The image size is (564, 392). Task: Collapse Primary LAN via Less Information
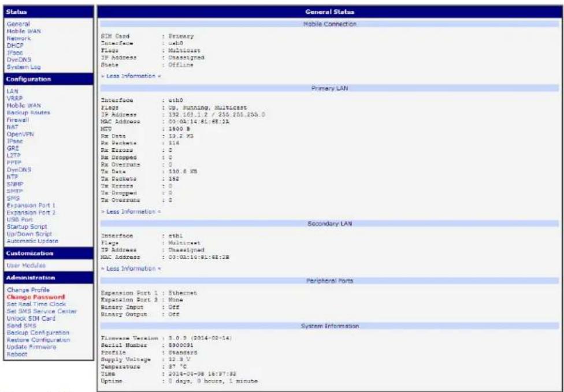pos(131,212)
